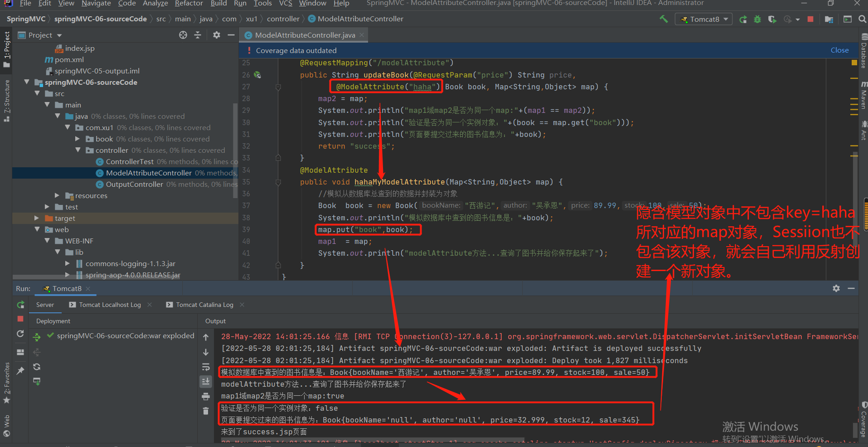Viewport: 868px width, 447px height.
Task: Click the Debug bug icon in toolbar
Action: [x=757, y=19]
